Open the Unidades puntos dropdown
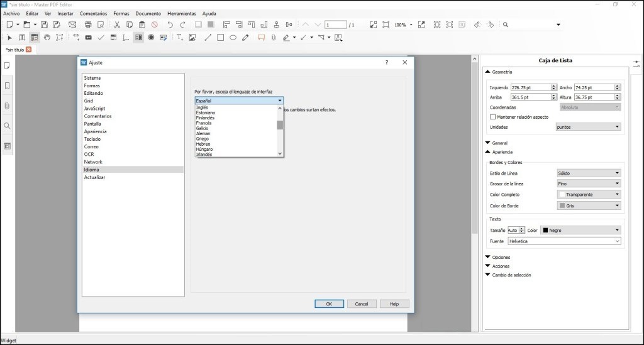Image resolution: width=644 pixels, height=345 pixels. click(588, 127)
